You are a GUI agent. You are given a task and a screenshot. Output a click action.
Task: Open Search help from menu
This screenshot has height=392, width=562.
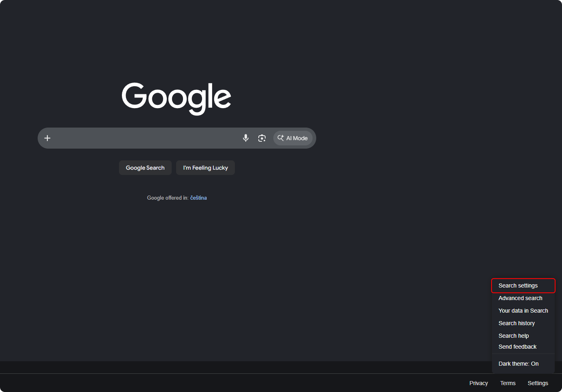[523, 336]
